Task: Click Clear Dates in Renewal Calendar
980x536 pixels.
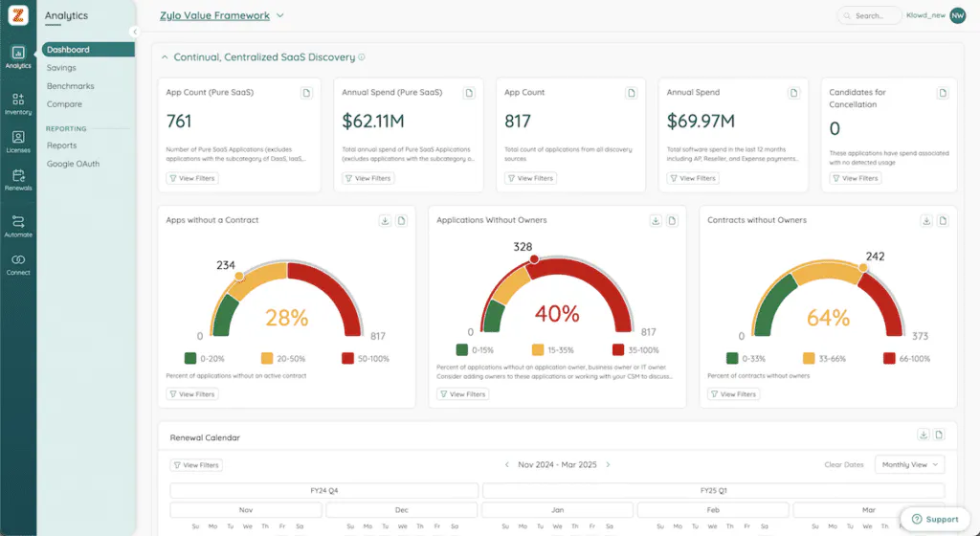Action: tap(844, 465)
